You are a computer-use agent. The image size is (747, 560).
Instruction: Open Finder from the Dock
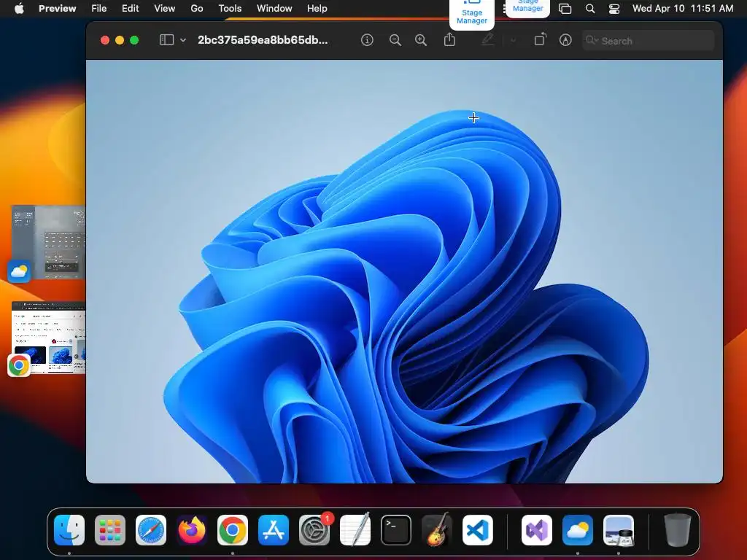[x=69, y=530]
